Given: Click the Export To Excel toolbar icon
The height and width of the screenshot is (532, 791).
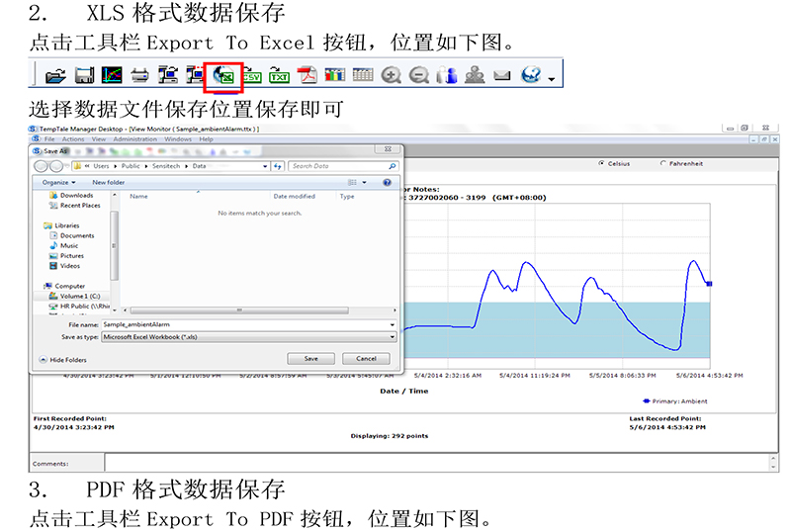Looking at the screenshot, I should pyautogui.click(x=223, y=75).
